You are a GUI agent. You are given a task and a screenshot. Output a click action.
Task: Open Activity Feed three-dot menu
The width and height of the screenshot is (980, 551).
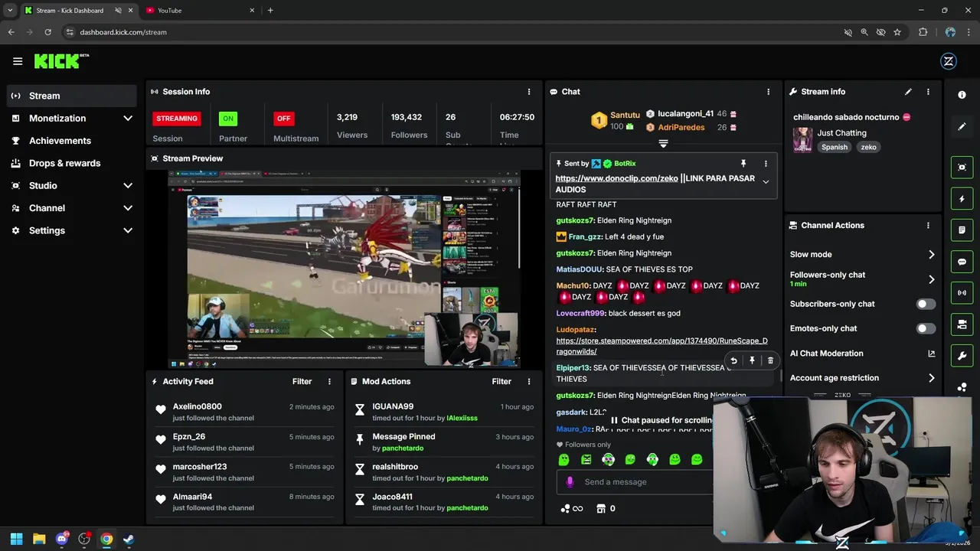pyautogui.click(x=329, y=382)
